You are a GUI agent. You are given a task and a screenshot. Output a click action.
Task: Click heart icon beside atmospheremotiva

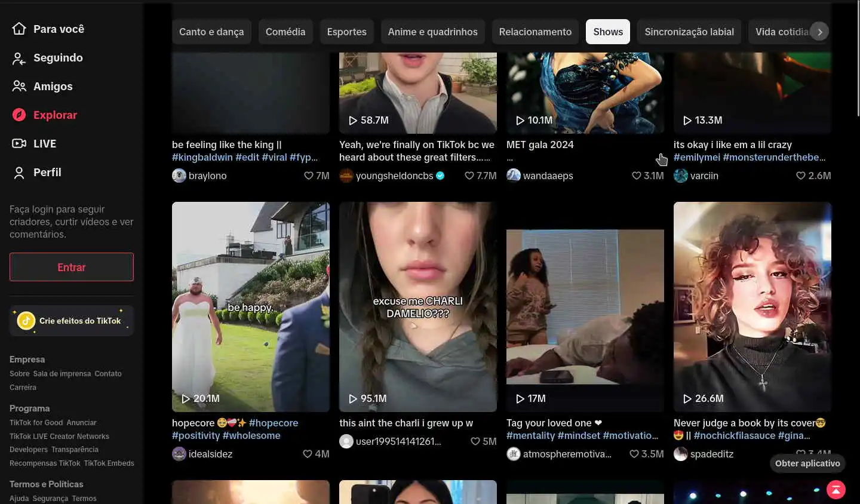634,454
